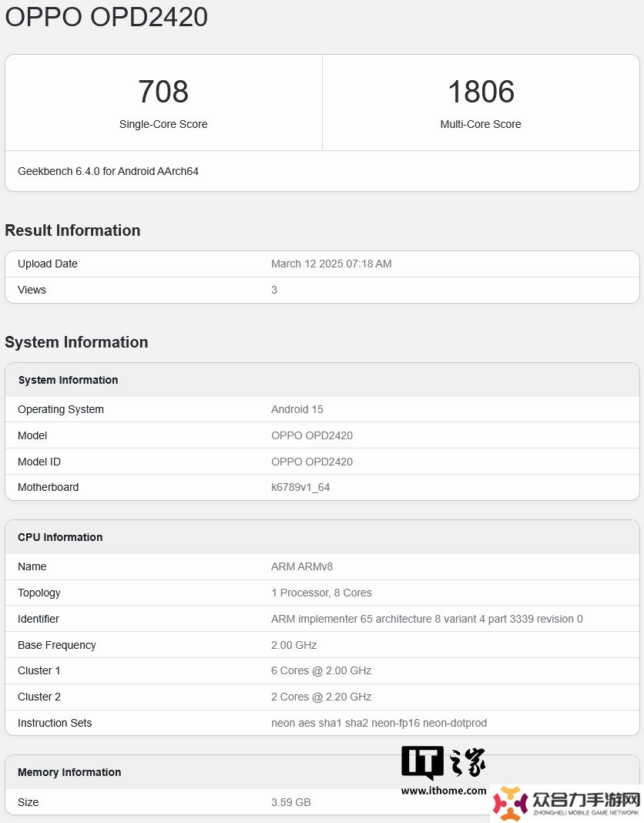Select the "Motherboard" label
Viewport: 644px width, 823px height.
(x=49, y=487)
